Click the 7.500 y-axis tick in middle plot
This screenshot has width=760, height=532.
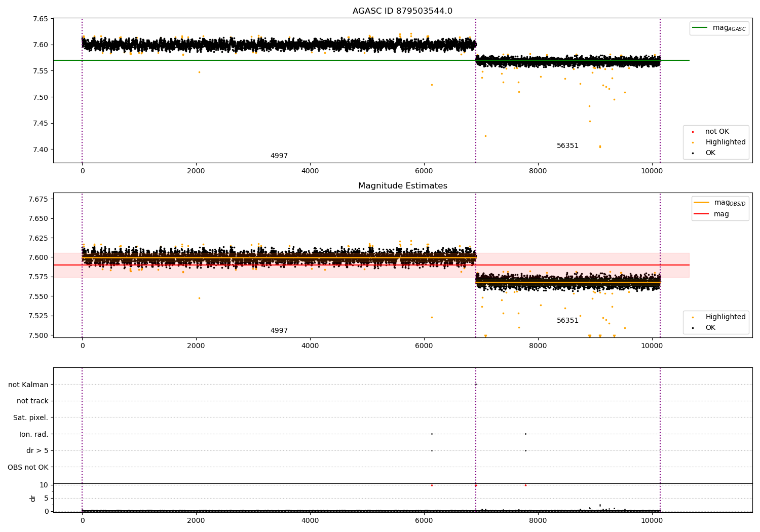(x=38, y=335)
